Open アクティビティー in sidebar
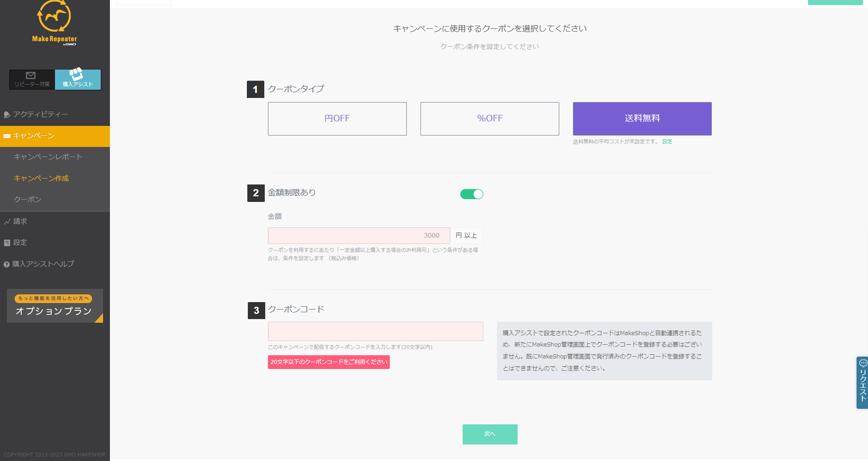The width and height of the screenshot is (868, 461). [55, 114]
